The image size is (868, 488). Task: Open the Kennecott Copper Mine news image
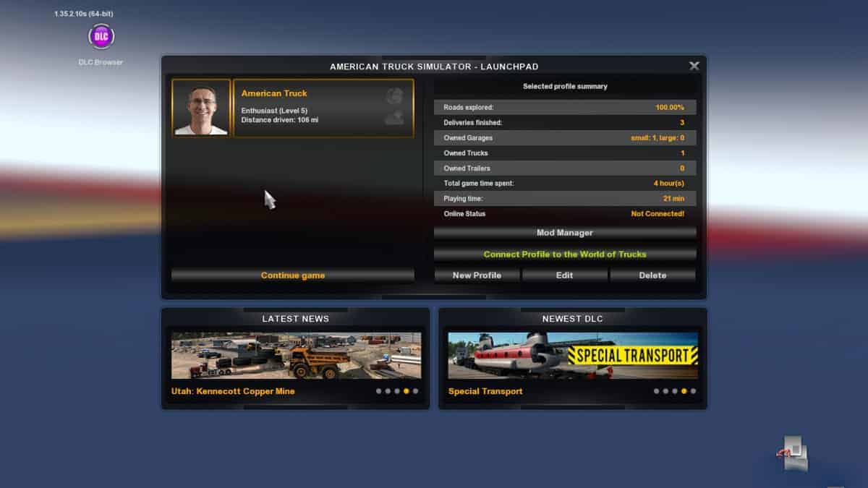[296, 356]
